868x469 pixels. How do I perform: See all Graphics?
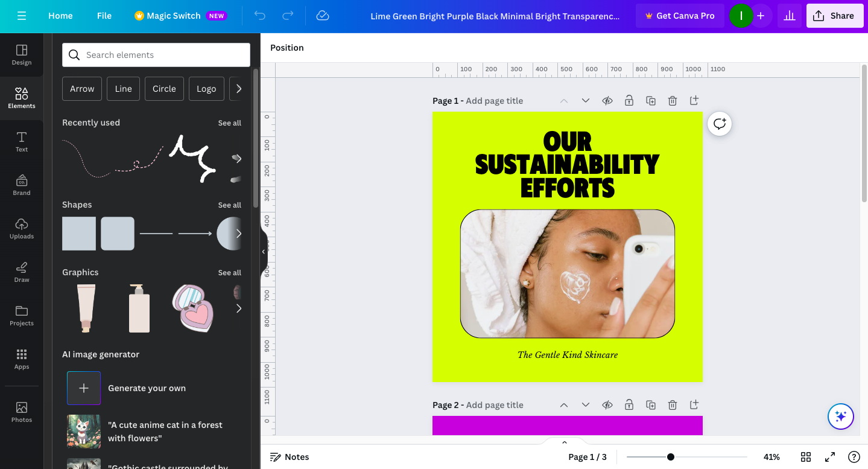229,272
